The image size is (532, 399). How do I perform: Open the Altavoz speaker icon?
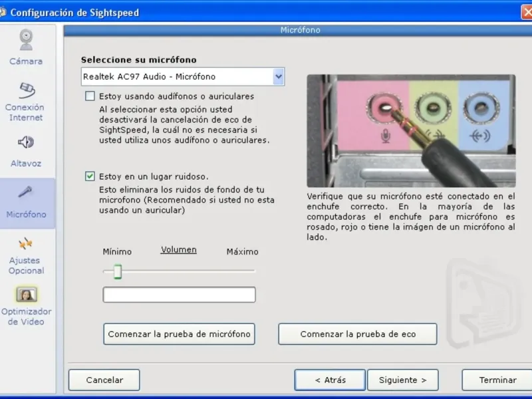pos(26,142)
